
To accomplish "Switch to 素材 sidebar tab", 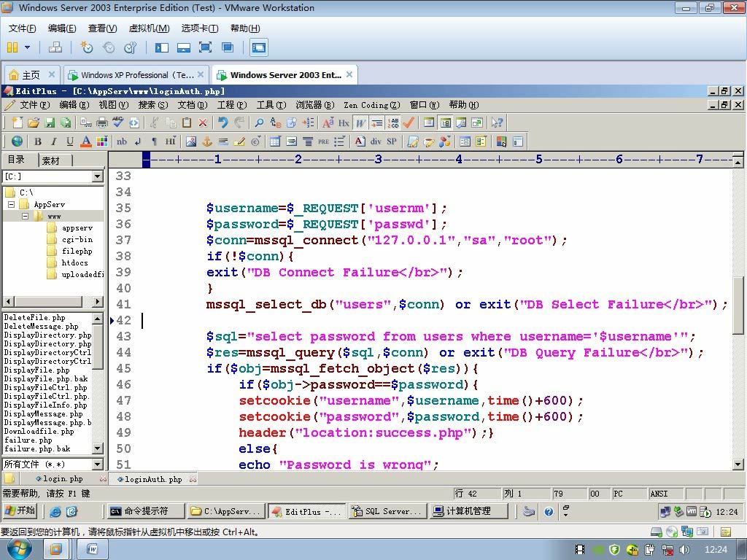I will click(51, 160).
